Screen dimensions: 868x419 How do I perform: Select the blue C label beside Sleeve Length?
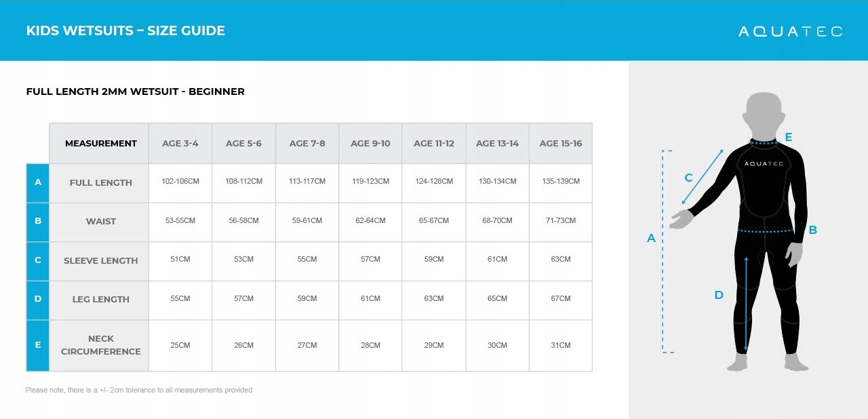coord(38,260)
